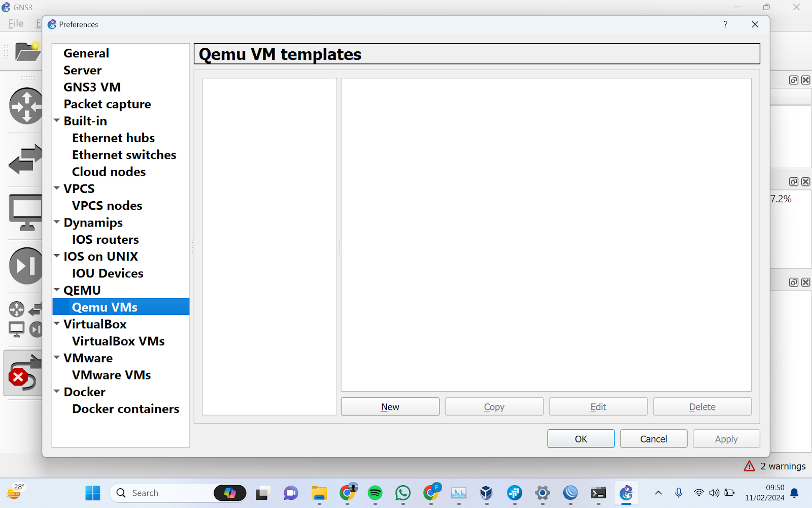Screen dimensions: 812x508
Task: Click the Copy template button
Action: pos(494,406)
